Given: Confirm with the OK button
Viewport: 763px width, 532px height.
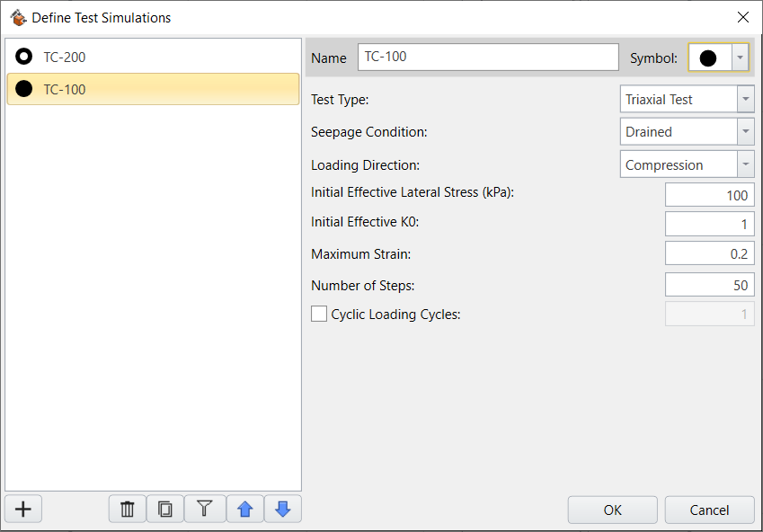Looking at the screenshot, I should (x=612, y=510).
